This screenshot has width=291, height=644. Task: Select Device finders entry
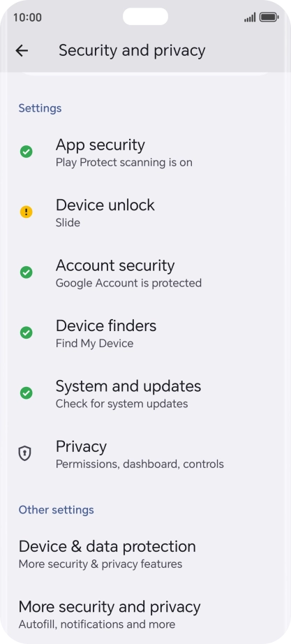tap(145, 333)
